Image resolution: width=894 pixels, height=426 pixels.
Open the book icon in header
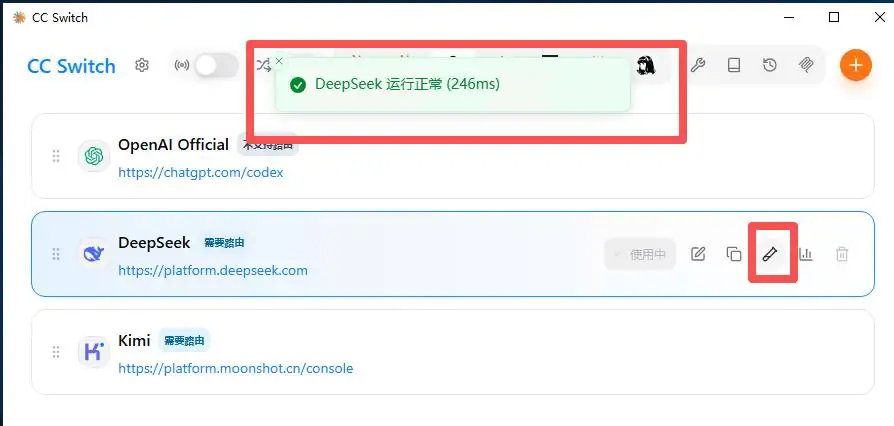coord(734,65)
